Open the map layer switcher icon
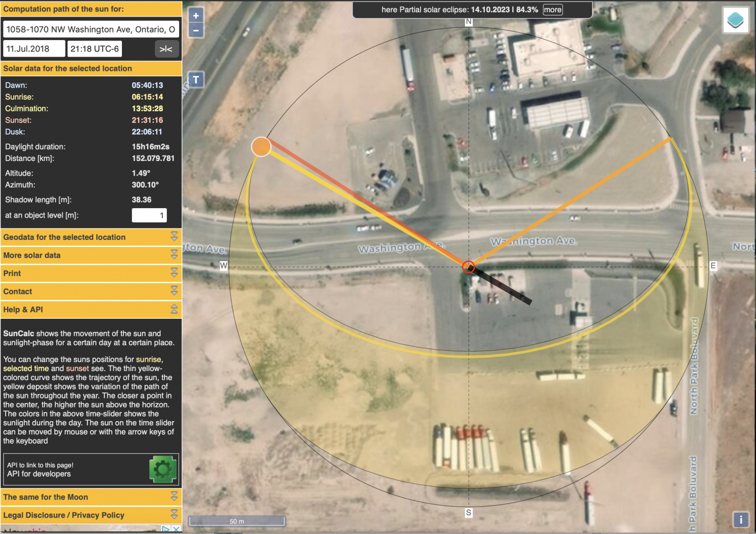Screen dimensions: 756x534 [x=735, y=20]
